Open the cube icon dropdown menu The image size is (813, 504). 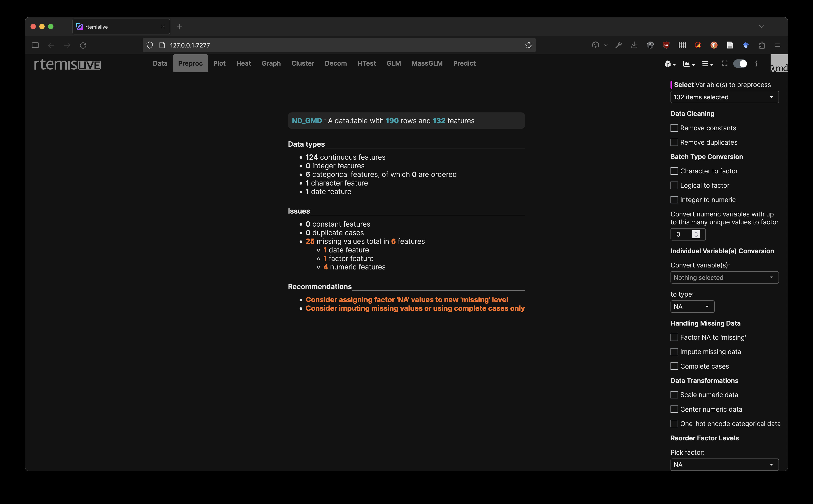pyautogui.click(x=669, y=64)
